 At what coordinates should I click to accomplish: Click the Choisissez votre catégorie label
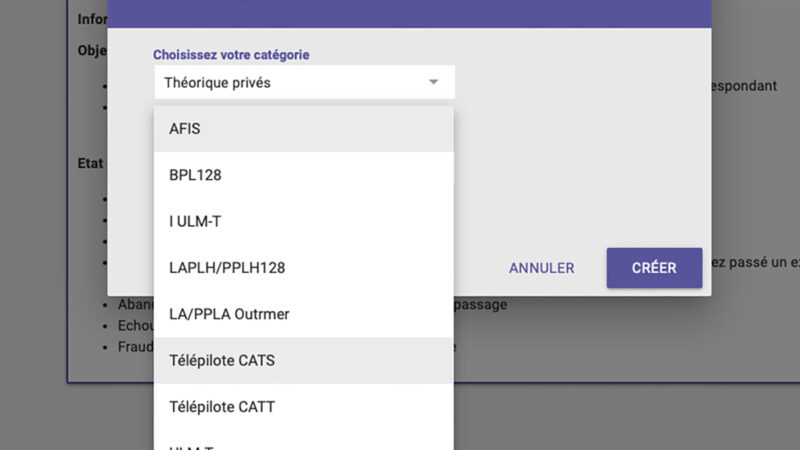231,55
